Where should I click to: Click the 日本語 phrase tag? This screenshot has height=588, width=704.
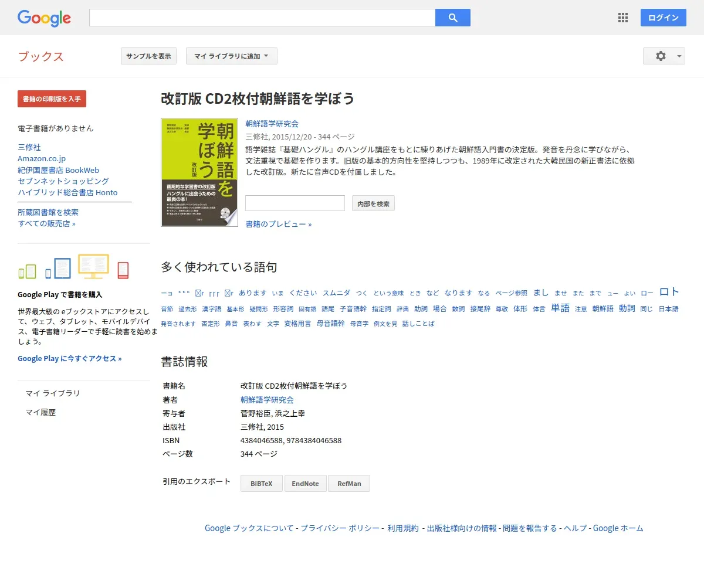click(668, 309)
